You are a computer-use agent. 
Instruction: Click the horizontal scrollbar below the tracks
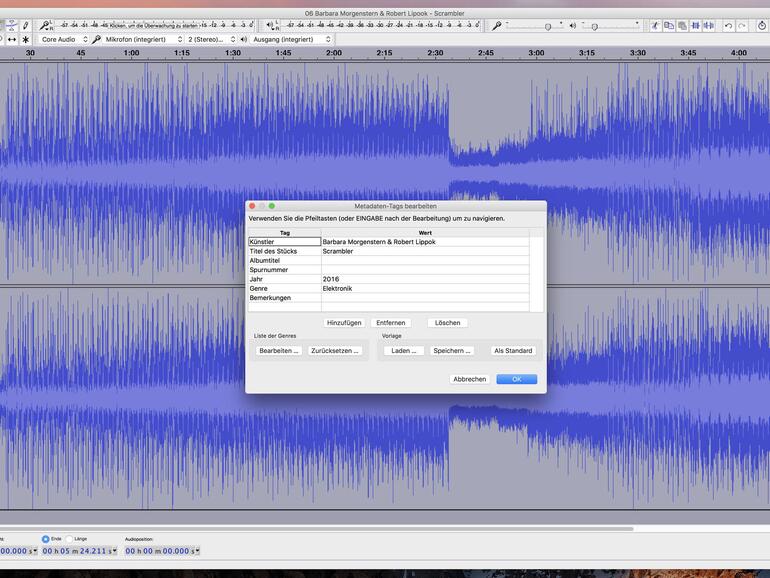coord(317,529)
